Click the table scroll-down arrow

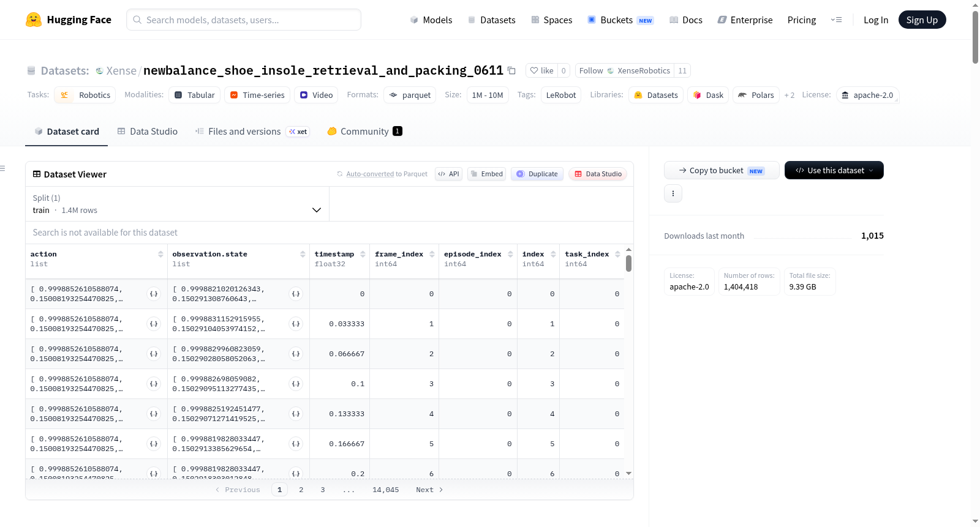point(628,473)
